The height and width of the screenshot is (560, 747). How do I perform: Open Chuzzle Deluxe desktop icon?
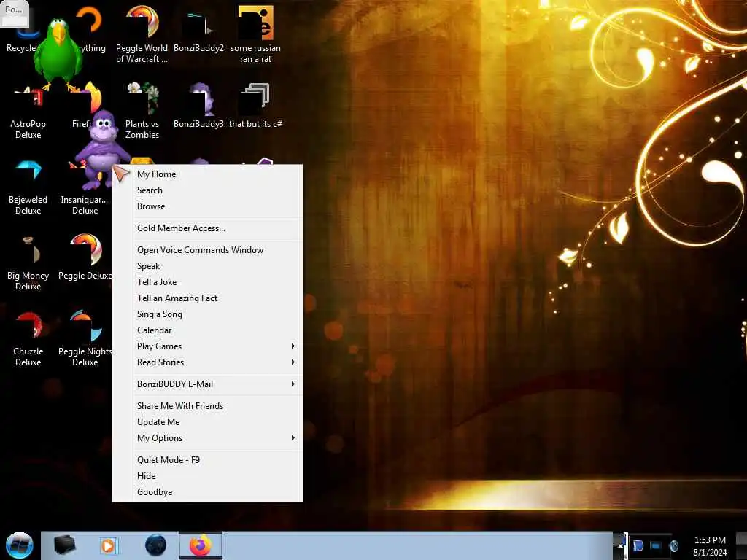click(28, 338)
